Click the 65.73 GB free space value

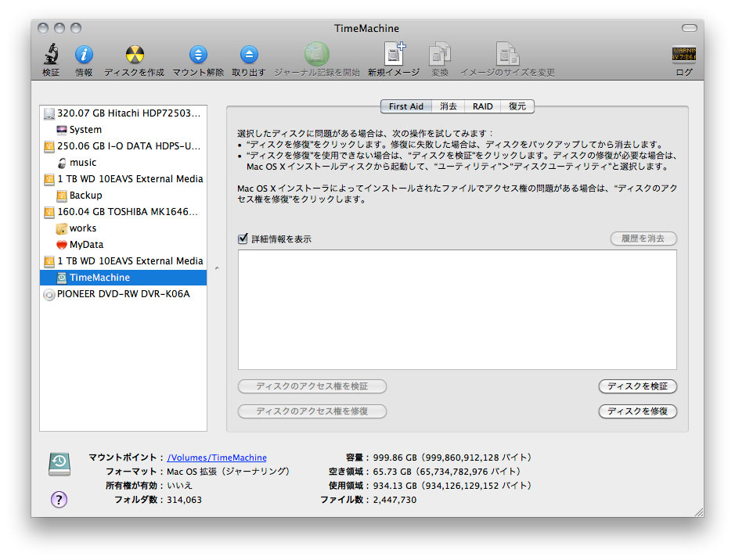point(447,472)
